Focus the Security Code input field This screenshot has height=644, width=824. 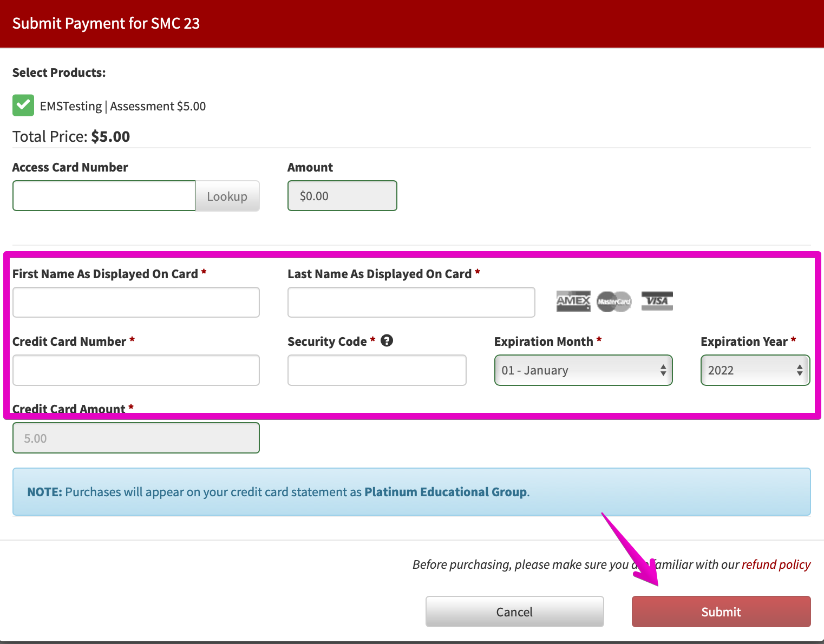[377, 370]
